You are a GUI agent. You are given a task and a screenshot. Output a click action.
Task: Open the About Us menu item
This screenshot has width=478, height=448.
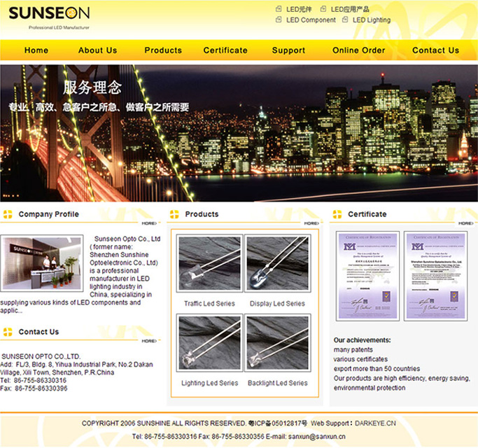tap(97, 50)
